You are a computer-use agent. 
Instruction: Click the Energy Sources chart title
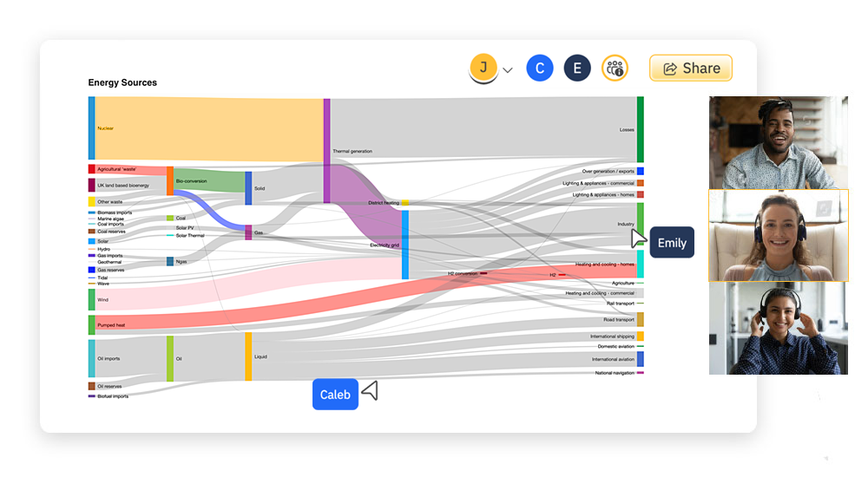(x=122, y=83)
